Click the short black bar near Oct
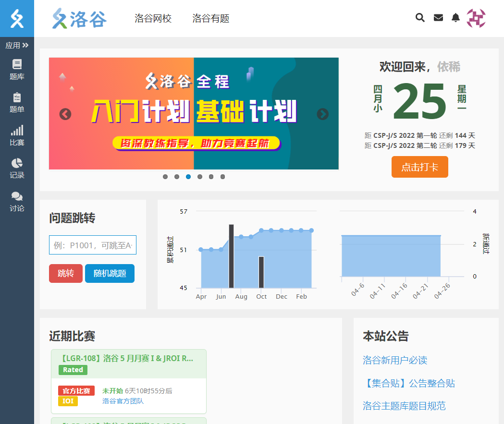Viewport: 504px width, 424px height. 261,272
